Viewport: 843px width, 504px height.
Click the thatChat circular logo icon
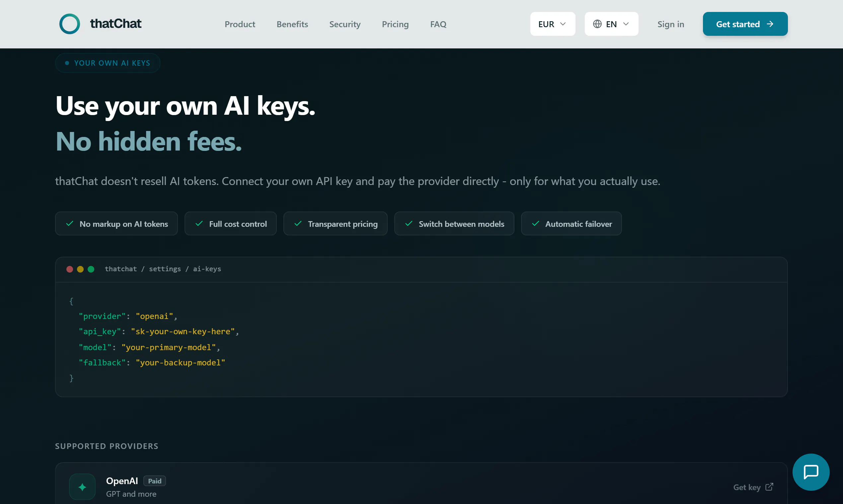click(70, 24)
